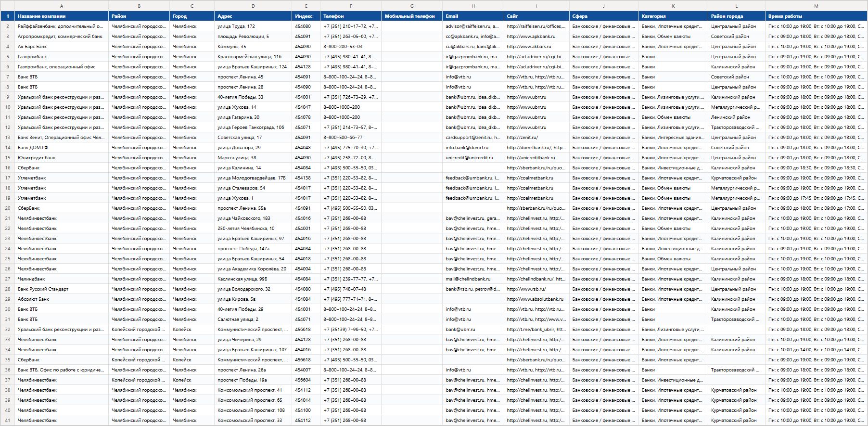Select the 'Банк ДОМ.РФ' cell

(x=62, y=148)
